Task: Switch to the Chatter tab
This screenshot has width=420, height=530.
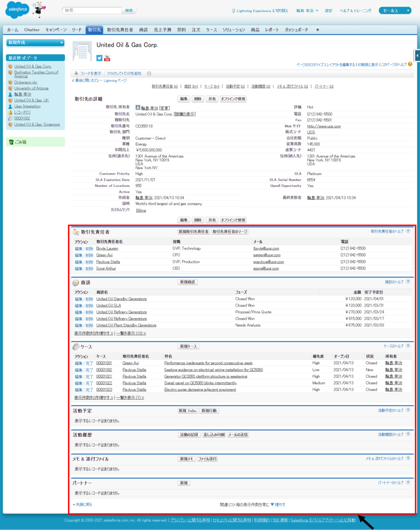Action: click(32, 30)
